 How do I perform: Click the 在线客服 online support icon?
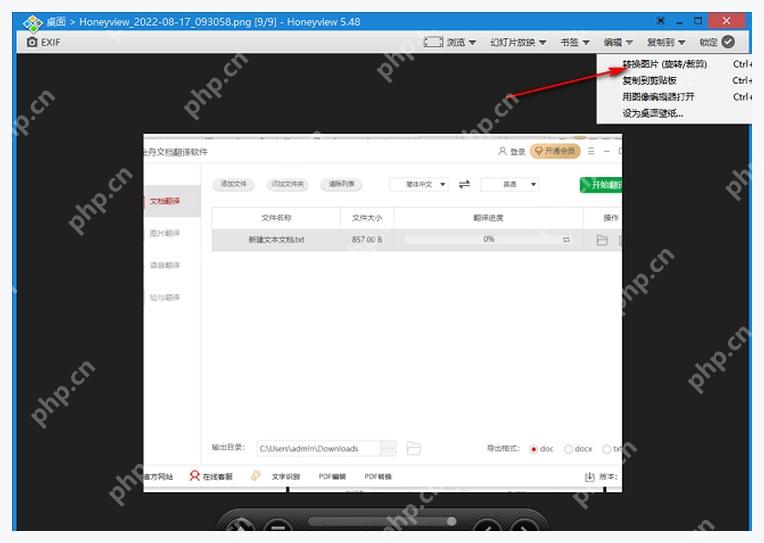point(194,476)
